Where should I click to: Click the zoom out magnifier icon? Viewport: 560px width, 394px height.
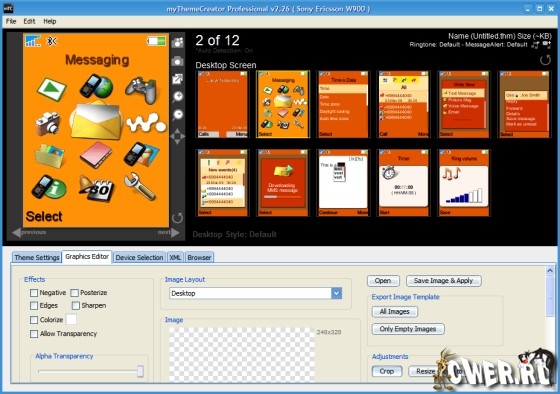coord(178,115)
